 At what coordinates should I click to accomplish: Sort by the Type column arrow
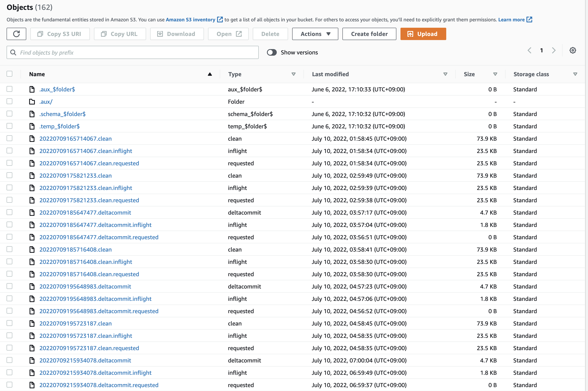[x=293, y=74]
